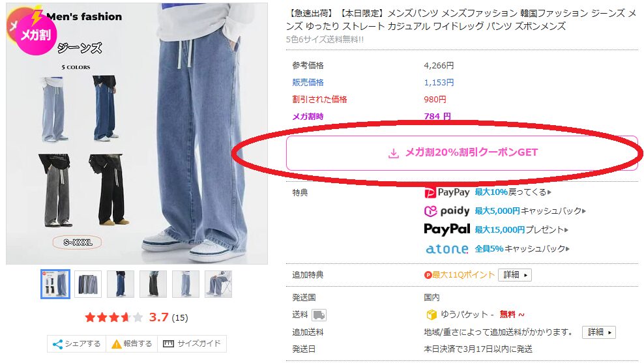Image resolution: width=644 pixels, height=363 pixels.
Task: Click the PayPal logo
Action: (447, 229)
